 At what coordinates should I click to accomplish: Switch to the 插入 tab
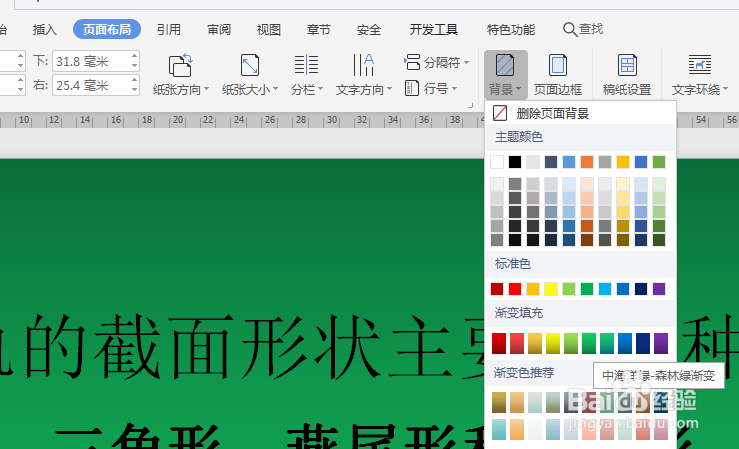45,30
